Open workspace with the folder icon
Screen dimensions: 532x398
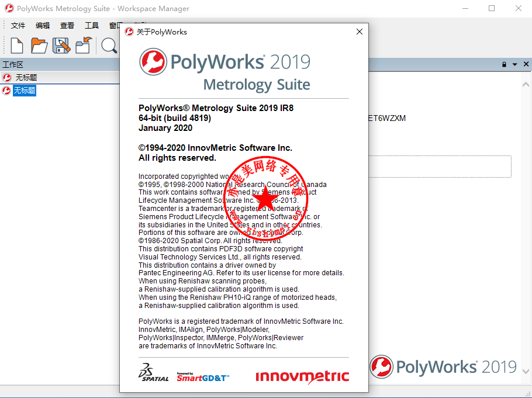(x=39, y=46)
